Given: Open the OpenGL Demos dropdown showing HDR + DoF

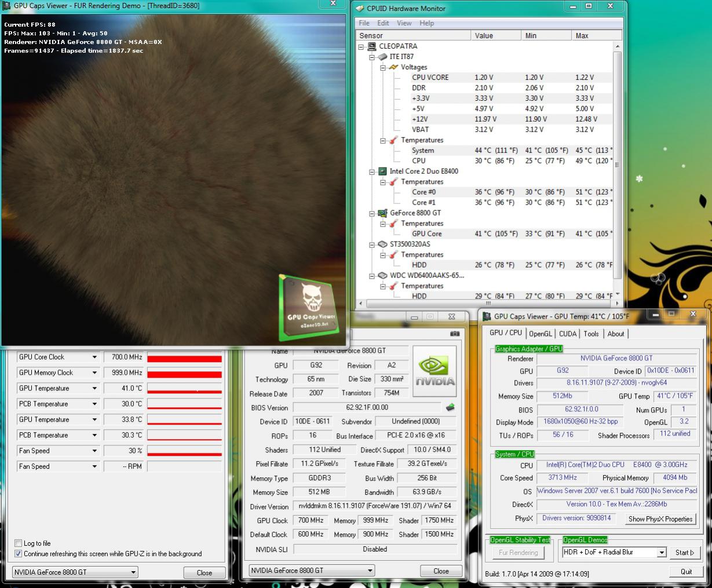Looking at the screenshot, I should click(x=662, y=553).
